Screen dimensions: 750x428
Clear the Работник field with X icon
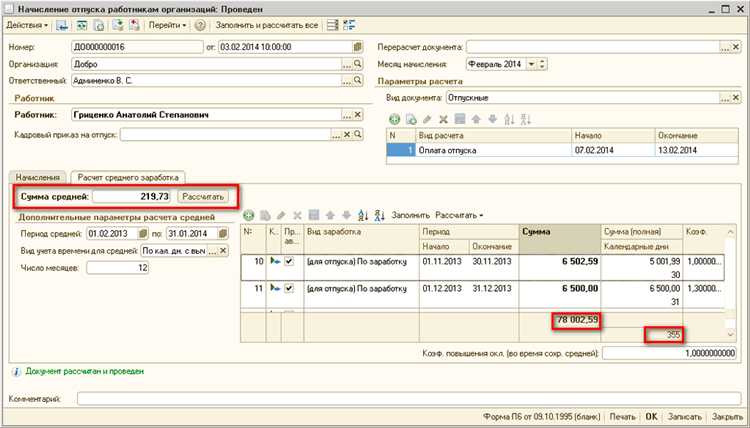[358, 115]
